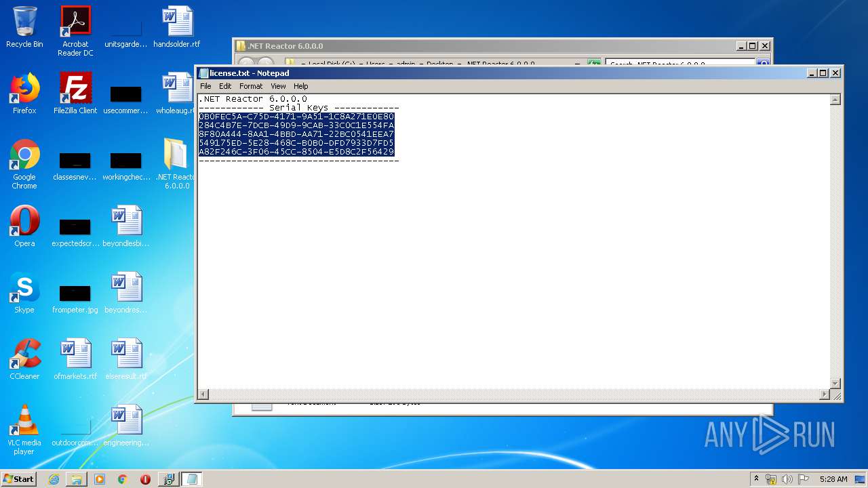Image resolution: width=868 pixels, height=488 pixels.
Task: Click the horizontal scrollbar left arrow in Notepad
Action: 203,394
